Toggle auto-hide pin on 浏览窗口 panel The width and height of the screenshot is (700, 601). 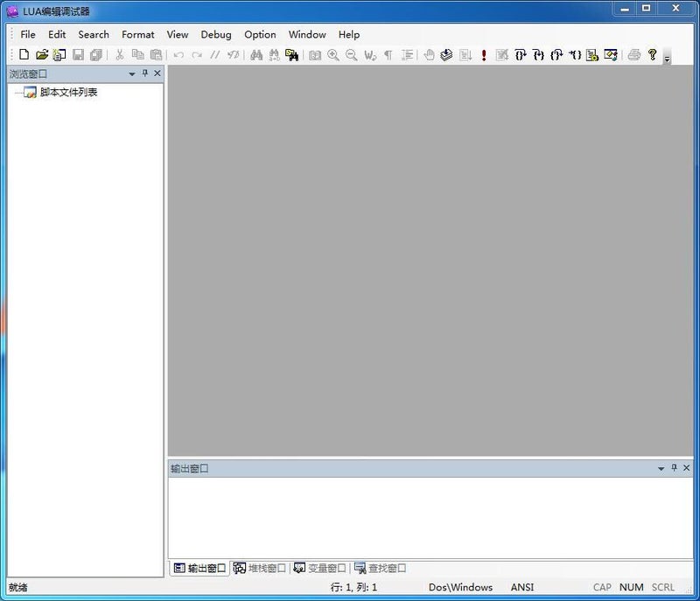tap(145, 73)
